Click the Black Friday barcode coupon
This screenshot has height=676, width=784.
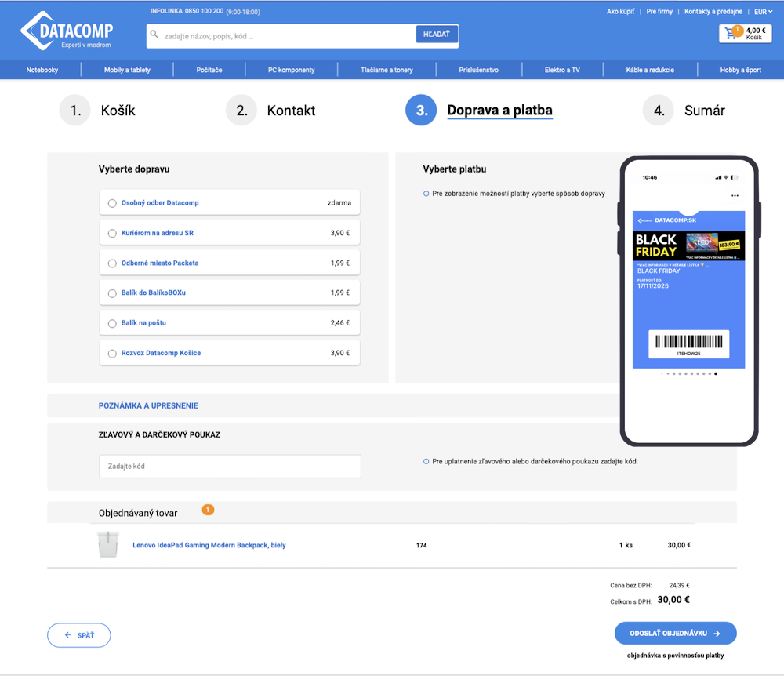point(688,343)
